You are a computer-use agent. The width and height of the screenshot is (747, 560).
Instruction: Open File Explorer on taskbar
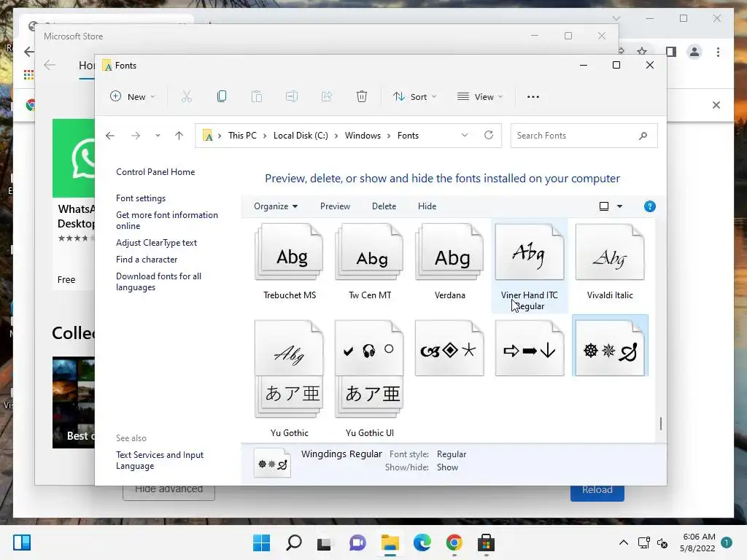pyautogui.click(x=390, y=542)
